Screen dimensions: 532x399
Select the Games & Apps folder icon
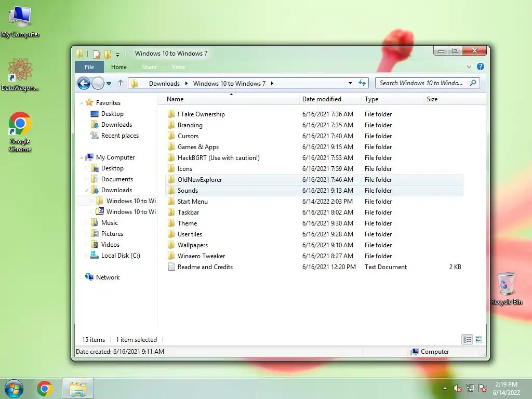pyautogui.click(x=171, y=147)
